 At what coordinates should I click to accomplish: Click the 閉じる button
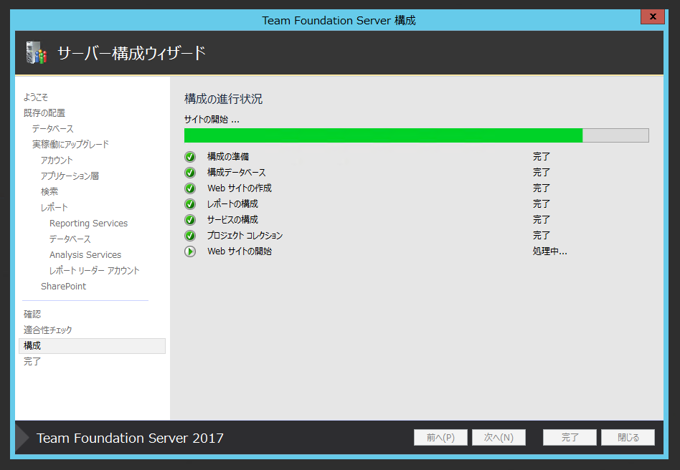pos(628,437)
